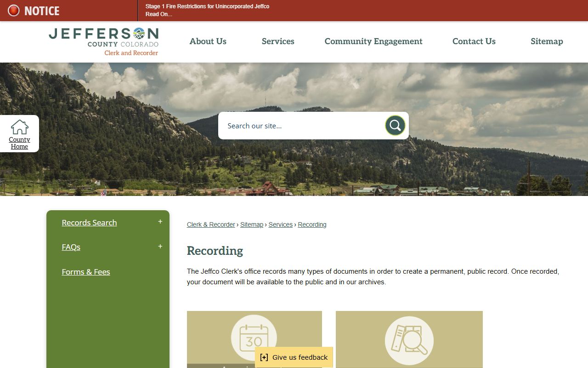Click the FAQs sidebar link
The width and height of the screenshot is (588, 368).
71,247
